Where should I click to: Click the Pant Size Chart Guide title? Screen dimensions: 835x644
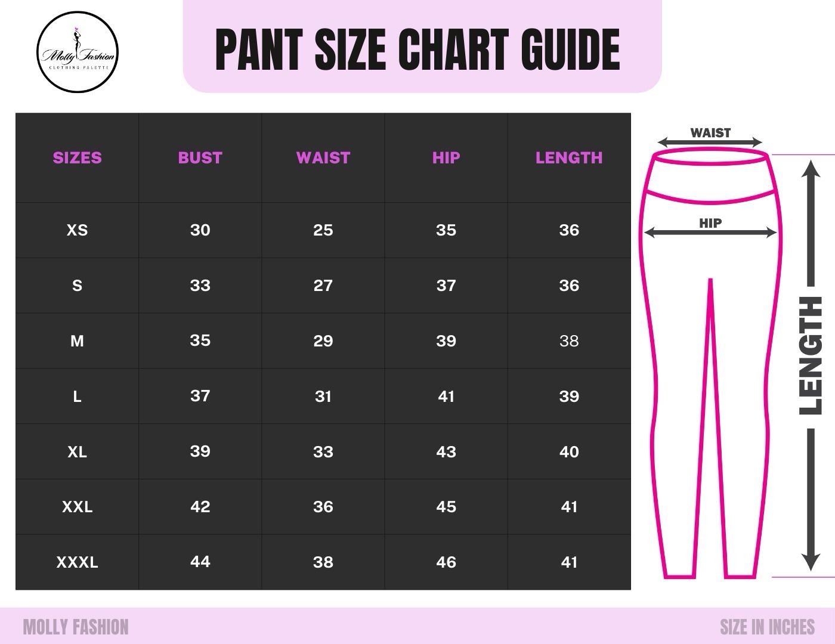[x=417, y=49]
